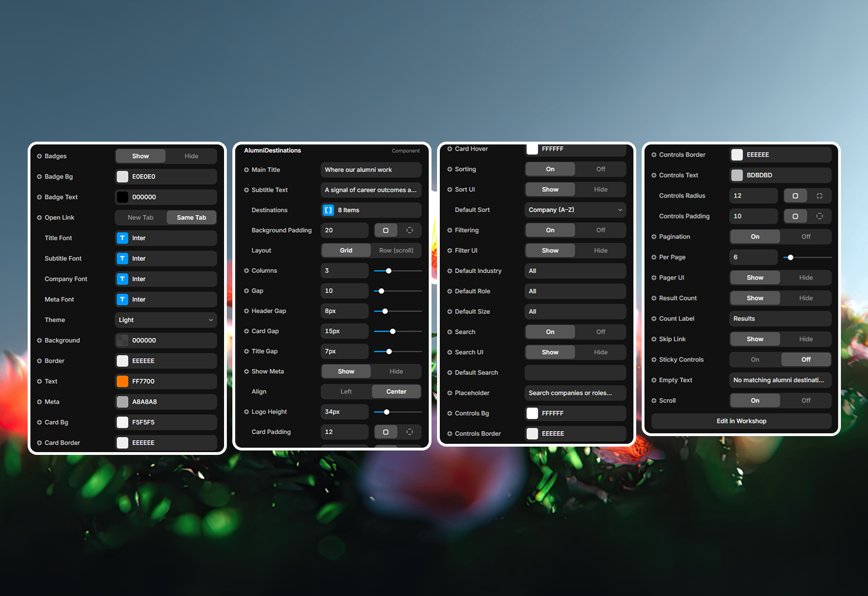Image resolution: width=868 pixels, height=596 pixels.
Task: Select per-side Background Padding icon
Action: (409, 230)
